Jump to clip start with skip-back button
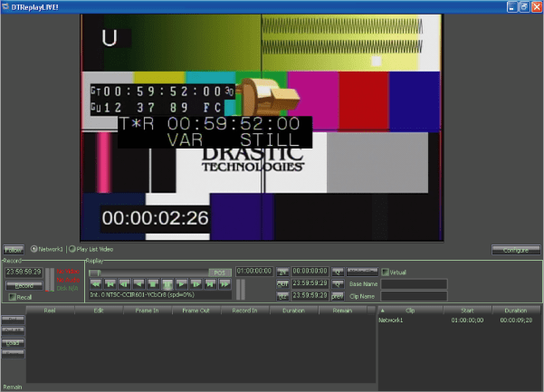 pos(110,284)
